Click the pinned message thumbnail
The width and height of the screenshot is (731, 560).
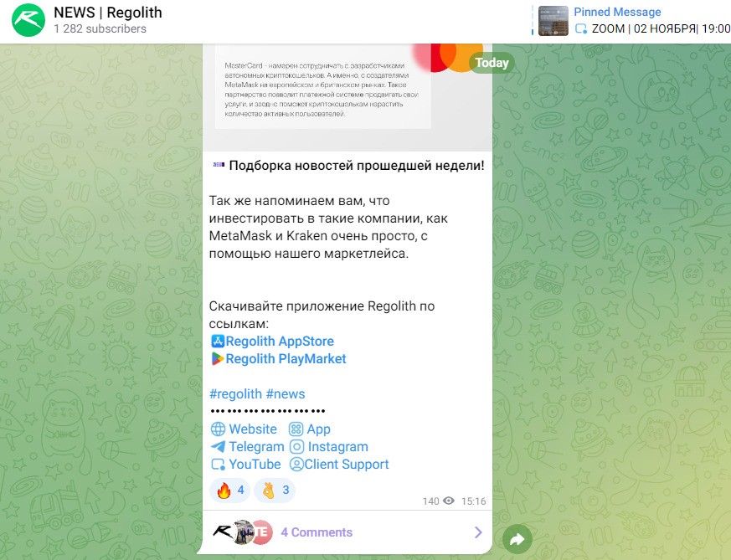point(553,21)
